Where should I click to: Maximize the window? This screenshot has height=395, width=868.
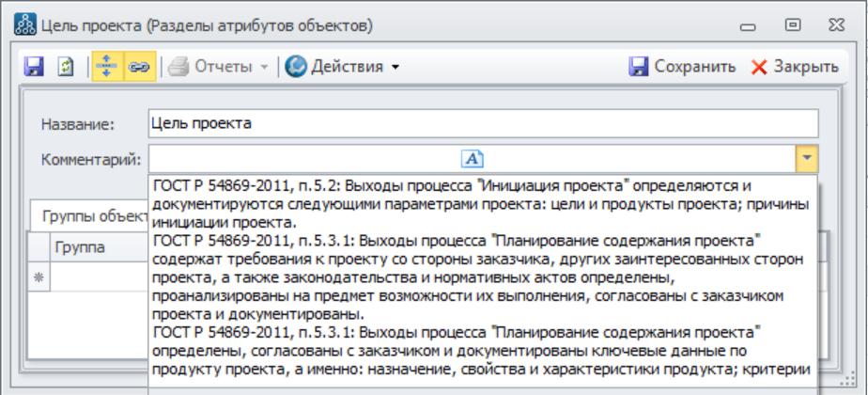point(794,24)
